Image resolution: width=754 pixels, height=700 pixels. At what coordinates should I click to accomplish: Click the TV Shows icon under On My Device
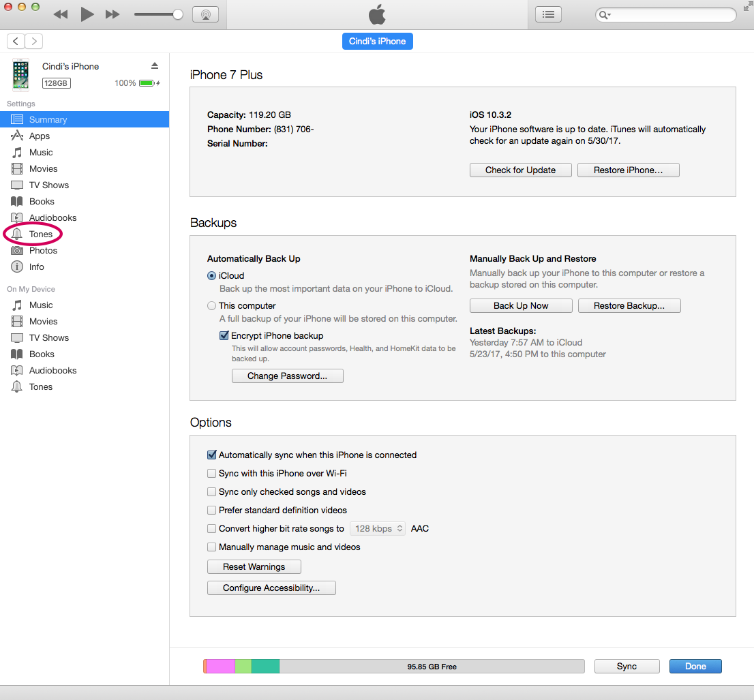click(17, 338)
